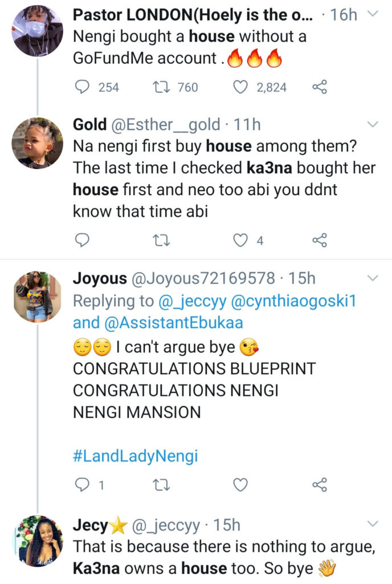Share Gold's tweet
The image size is (392, 584).
320,240
